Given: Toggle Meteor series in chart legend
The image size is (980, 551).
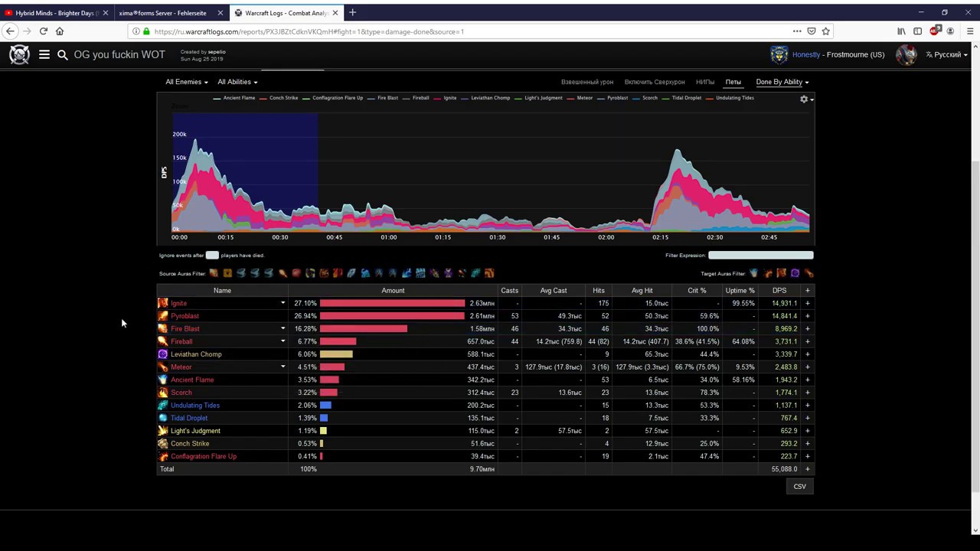Looking at the screenshot, I should [x=580, y=98].
